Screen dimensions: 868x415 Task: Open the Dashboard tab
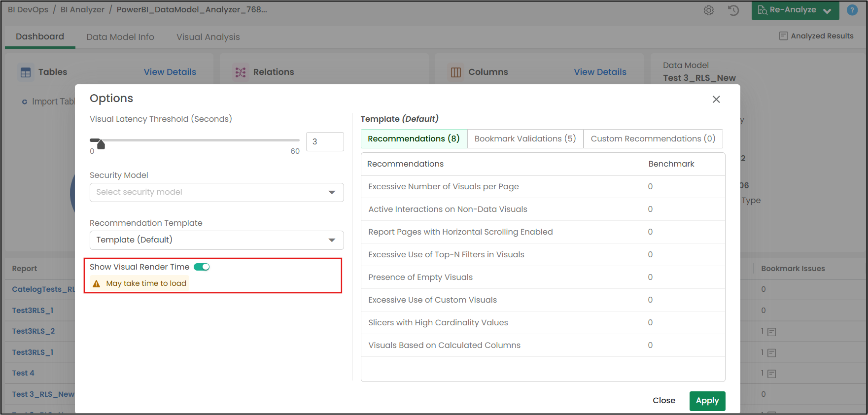40,36
